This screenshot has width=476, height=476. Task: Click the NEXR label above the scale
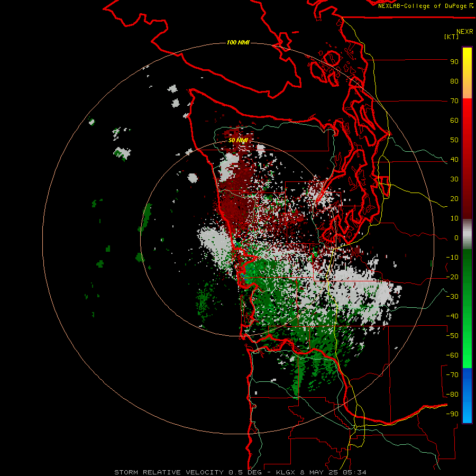465,32
